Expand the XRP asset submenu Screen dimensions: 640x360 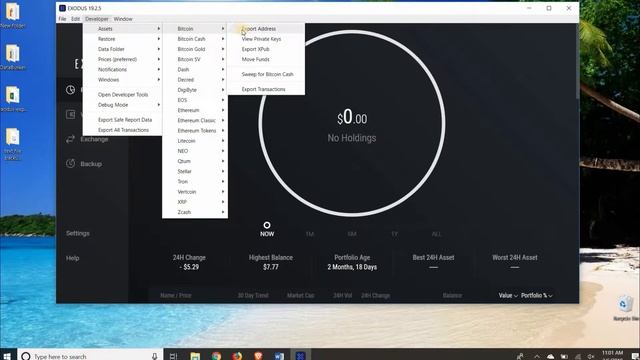(x=195, y=202)
